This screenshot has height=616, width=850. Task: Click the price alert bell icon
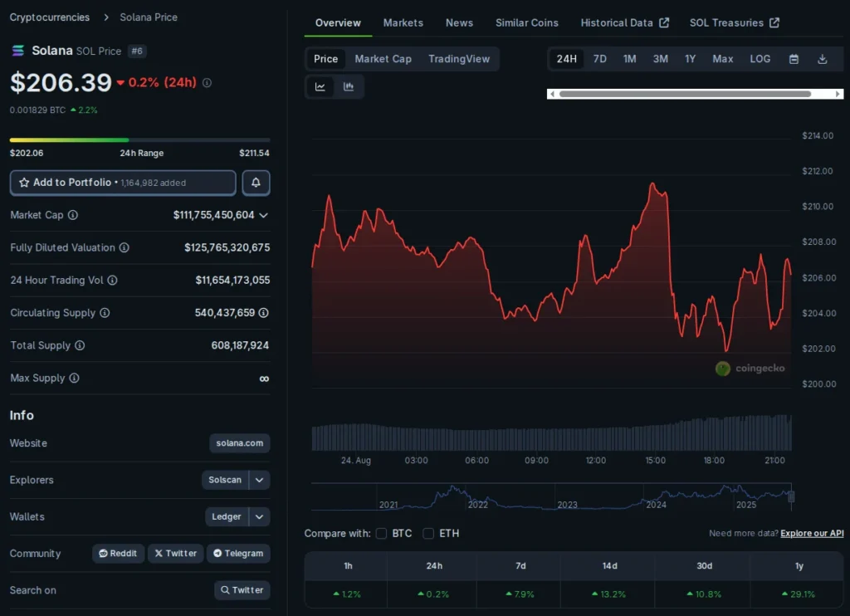point(256,183)
